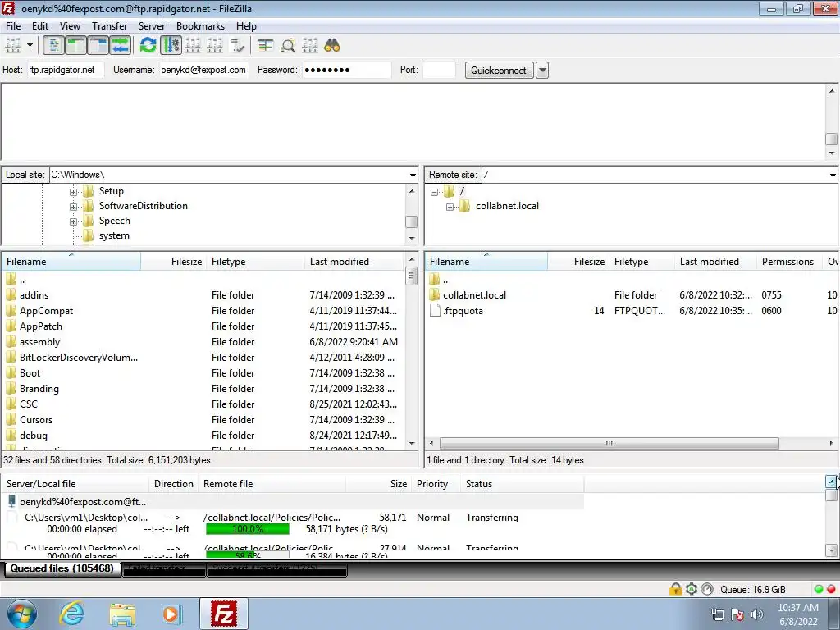840x630 pixels.
Task: Open the View menu
Action: pos(70,26)
